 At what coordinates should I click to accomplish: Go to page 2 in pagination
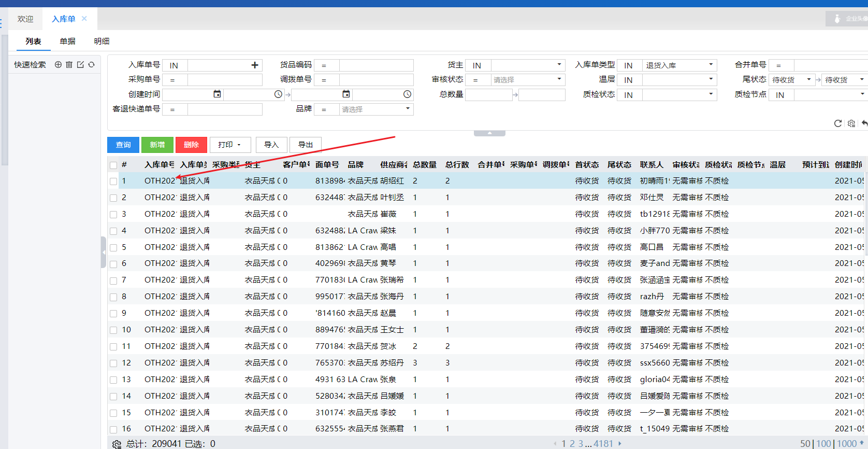coord(572,443)
